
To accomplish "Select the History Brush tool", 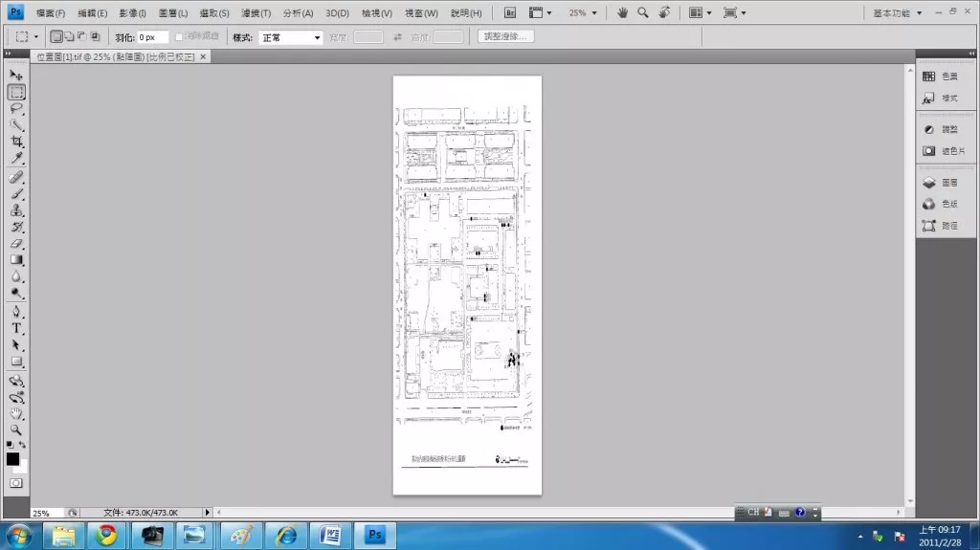I will pyautogui.click(x=16, y=227).
